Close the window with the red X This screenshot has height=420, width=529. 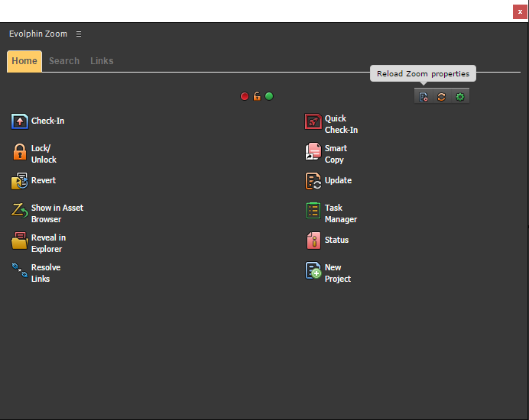[x=520, y=11]
